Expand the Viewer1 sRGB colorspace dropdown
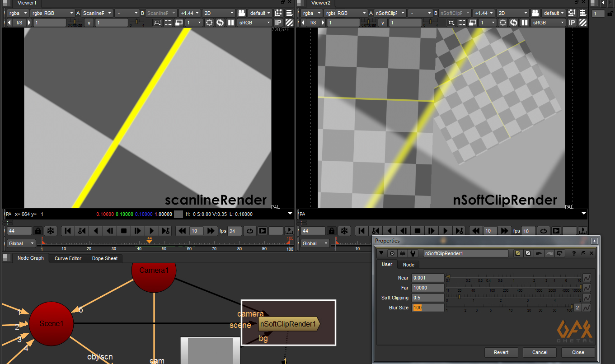The width and height of the screenshot is (615, 364). click(254, 23)
